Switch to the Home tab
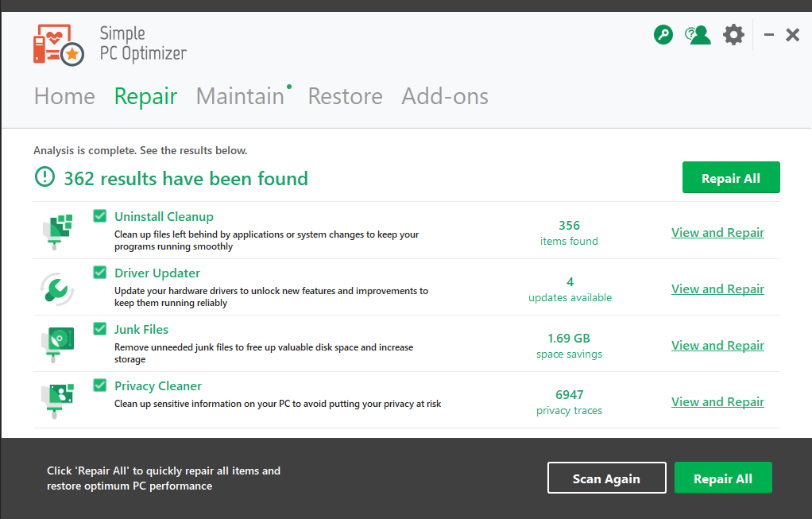The width and height of the screenshot is (812, 519). click(x=64, y=96)
